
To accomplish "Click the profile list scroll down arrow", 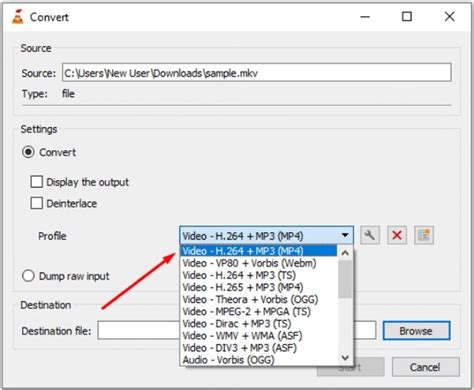I will [x=345, y=358].
